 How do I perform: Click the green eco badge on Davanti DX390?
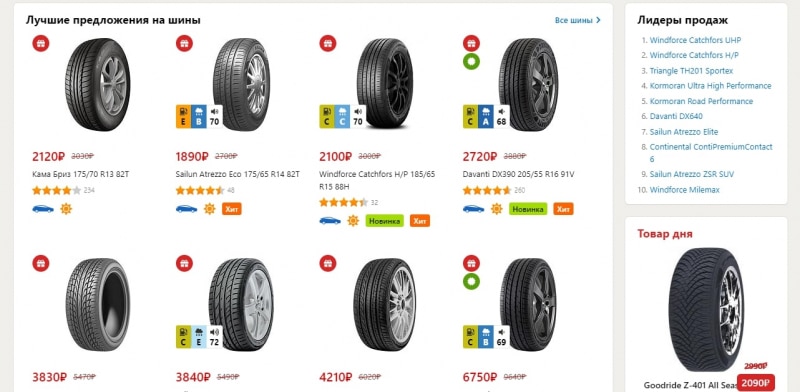(471, 62)
